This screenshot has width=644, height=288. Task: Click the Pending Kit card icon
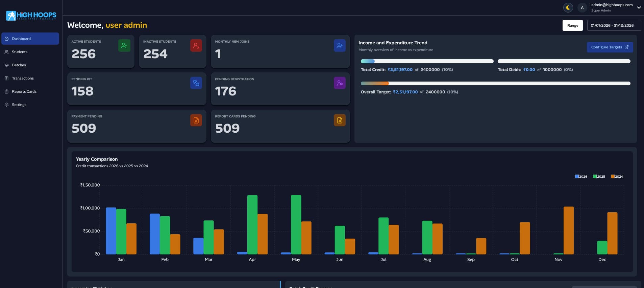pyautogui.click(x=196, y=83)
